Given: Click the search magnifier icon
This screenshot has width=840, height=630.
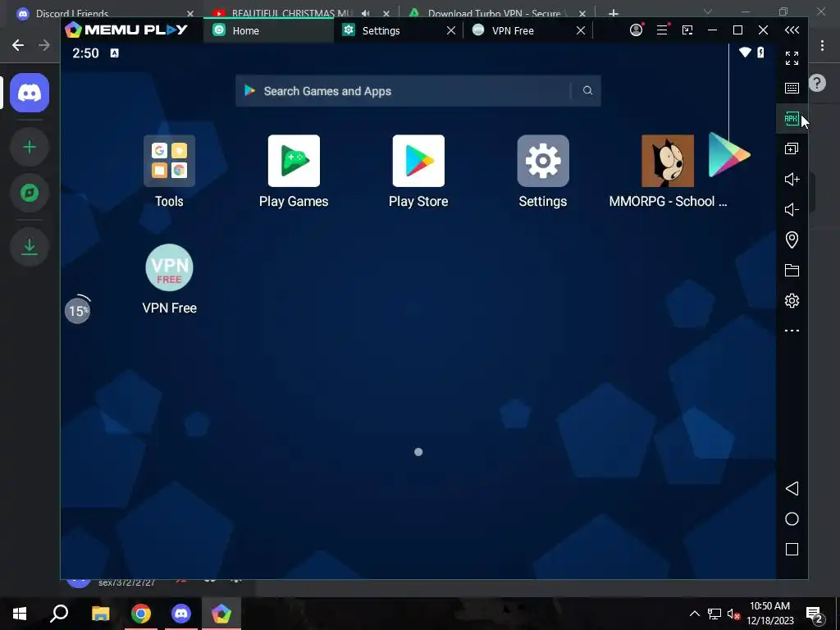Looking at the screenshot, I should [587, 90].
